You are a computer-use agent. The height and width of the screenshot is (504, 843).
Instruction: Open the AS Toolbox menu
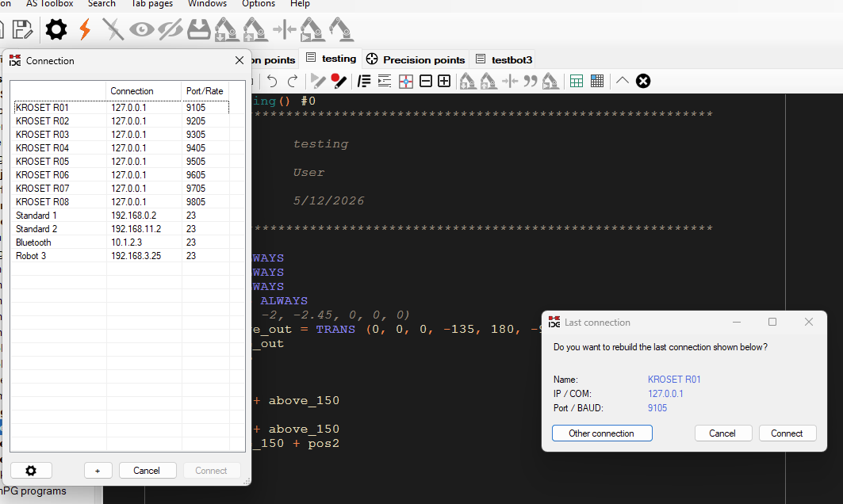[x=49, y=4]
